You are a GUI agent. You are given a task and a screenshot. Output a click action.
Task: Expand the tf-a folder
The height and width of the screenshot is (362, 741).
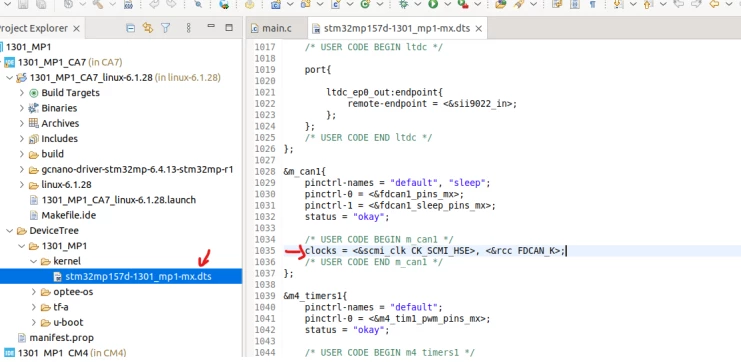[34, 307]
